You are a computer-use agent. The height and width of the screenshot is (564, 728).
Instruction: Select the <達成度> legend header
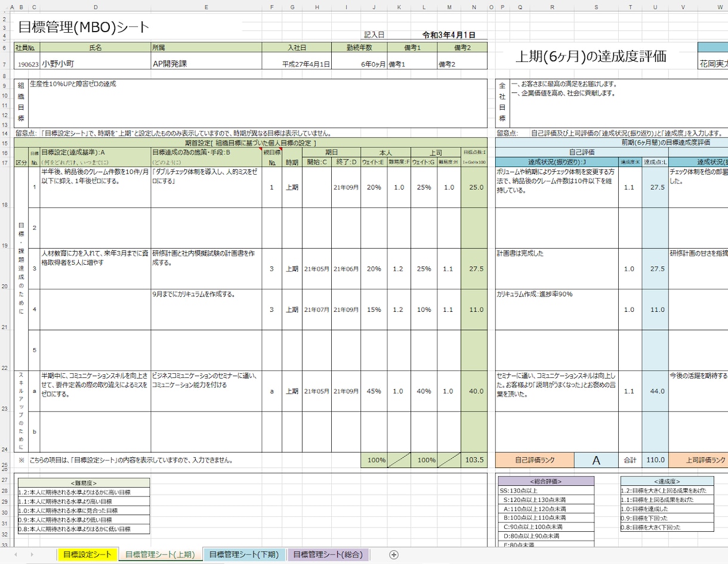point(667,481)
